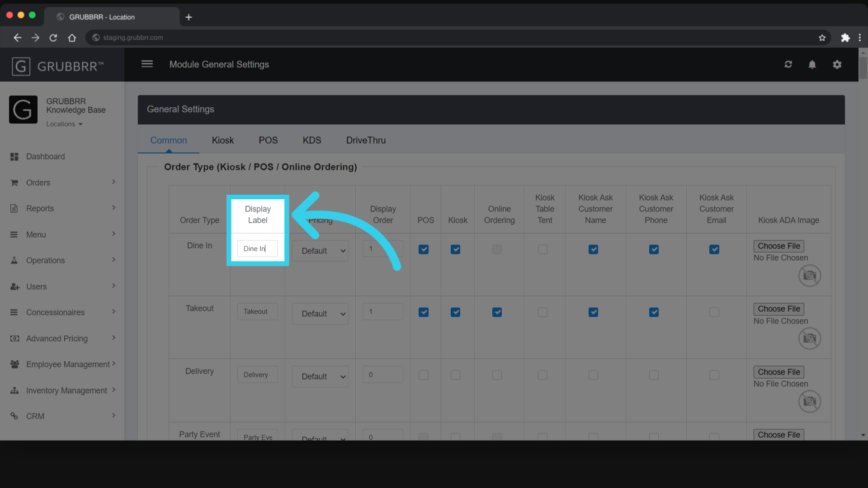The image size is (868, 488).
Task: Click the Reports document icon
Action: 14,208
